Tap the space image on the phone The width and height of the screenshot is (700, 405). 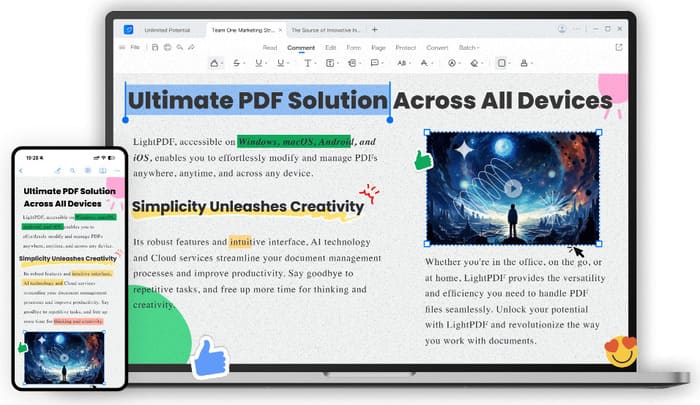pyautogui.click(x=64, y=358)
